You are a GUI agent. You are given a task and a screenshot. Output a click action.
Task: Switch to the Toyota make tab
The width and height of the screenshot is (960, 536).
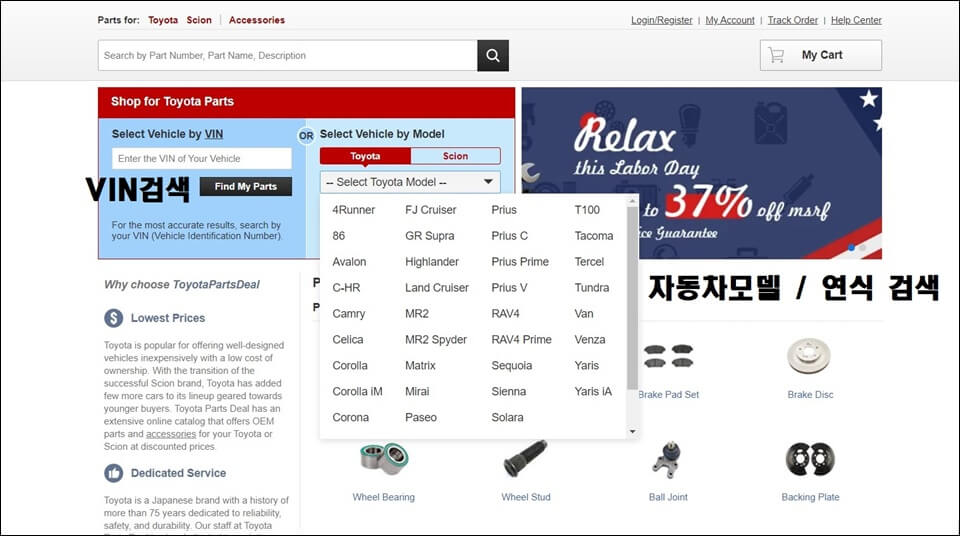click(x=365, y=156)
